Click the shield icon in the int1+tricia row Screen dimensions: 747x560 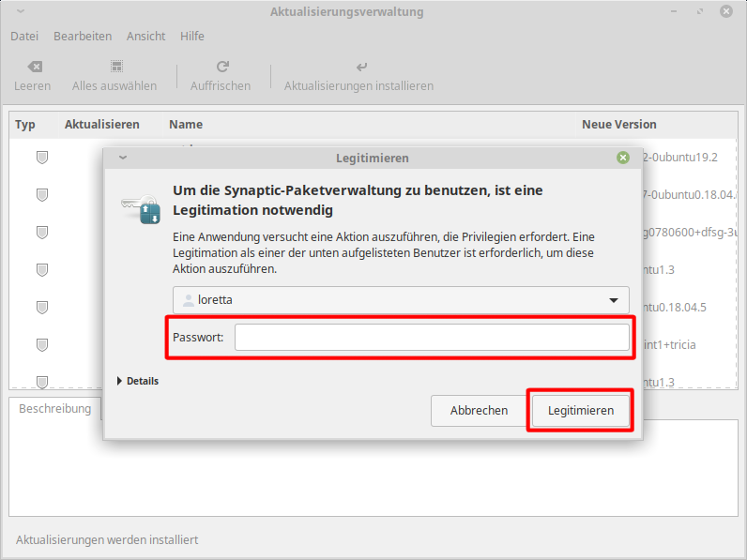42,345
